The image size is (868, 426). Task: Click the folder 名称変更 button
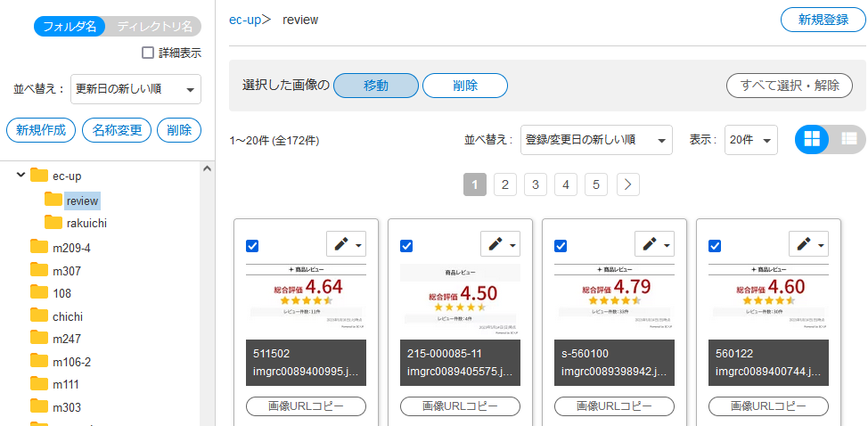tap(117, 130)
